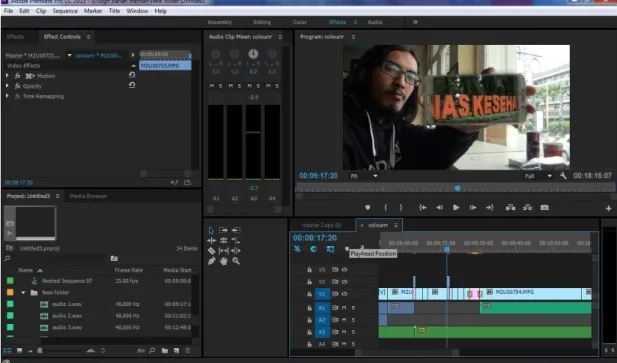Toggle A1 track targeting
The image size is (617, 363).
[x=322, y=308]
